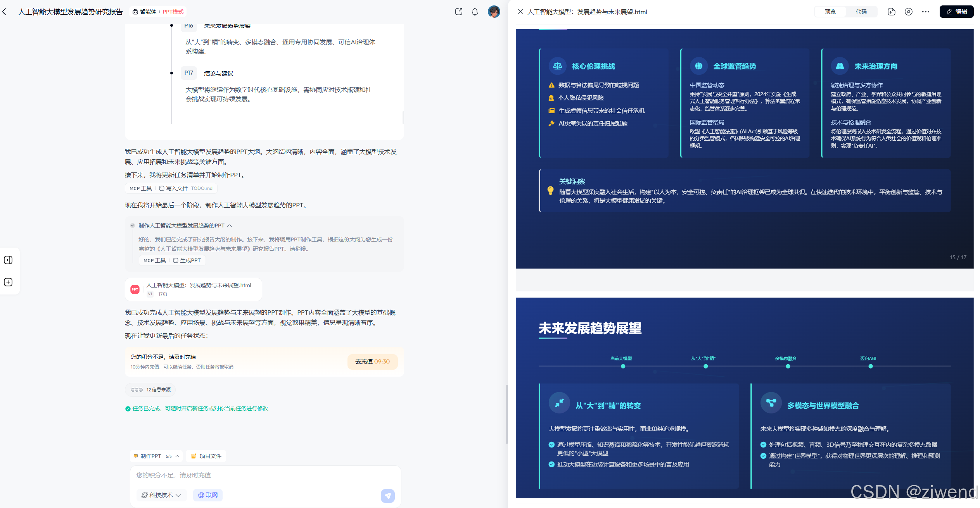Click the new conversation plus icon
980x508 pixels.
[8, 282]
